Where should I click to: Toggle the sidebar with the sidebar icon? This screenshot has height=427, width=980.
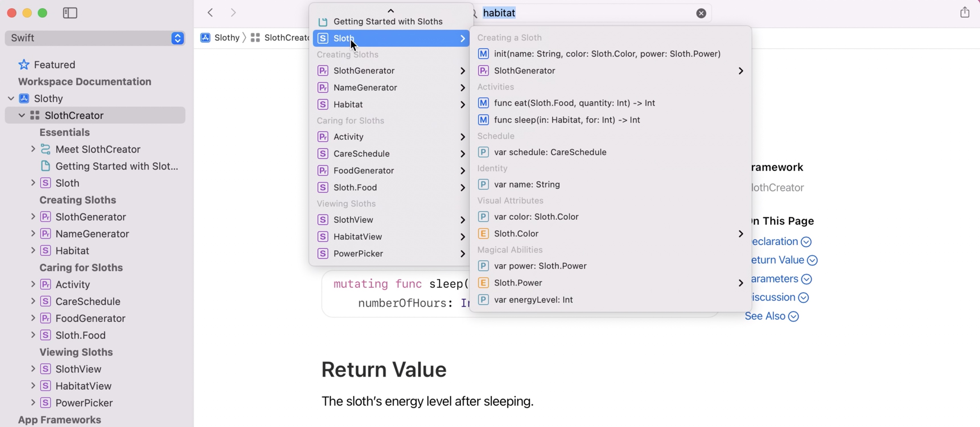tap(70, 13)
